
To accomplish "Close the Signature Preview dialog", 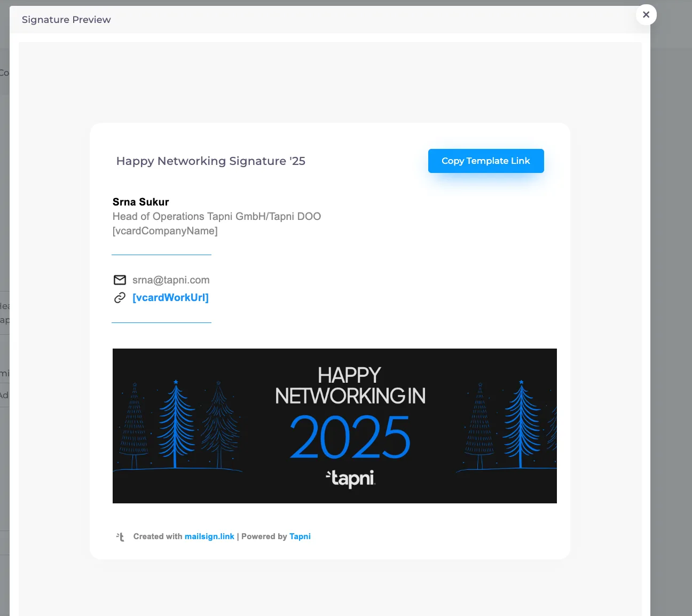I will click(646, 15).
